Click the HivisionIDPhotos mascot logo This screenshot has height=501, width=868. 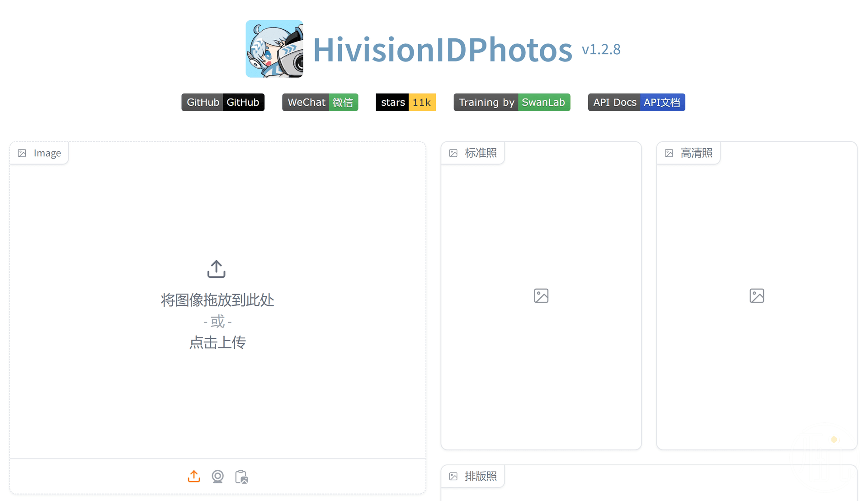tap(274, 49)
